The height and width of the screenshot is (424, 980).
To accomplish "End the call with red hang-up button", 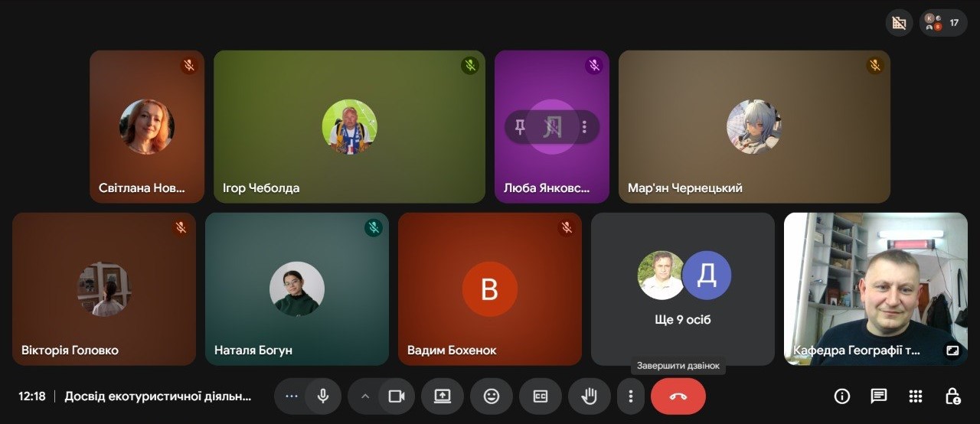I will coord(678,396).
